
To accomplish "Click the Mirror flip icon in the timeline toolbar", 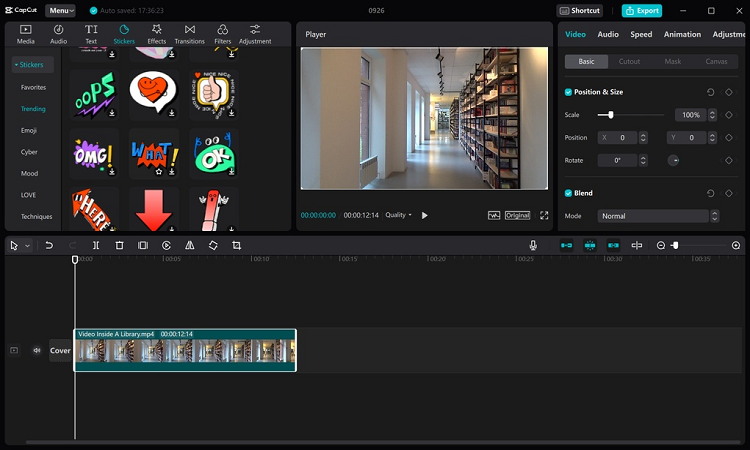I will (189, 245).
